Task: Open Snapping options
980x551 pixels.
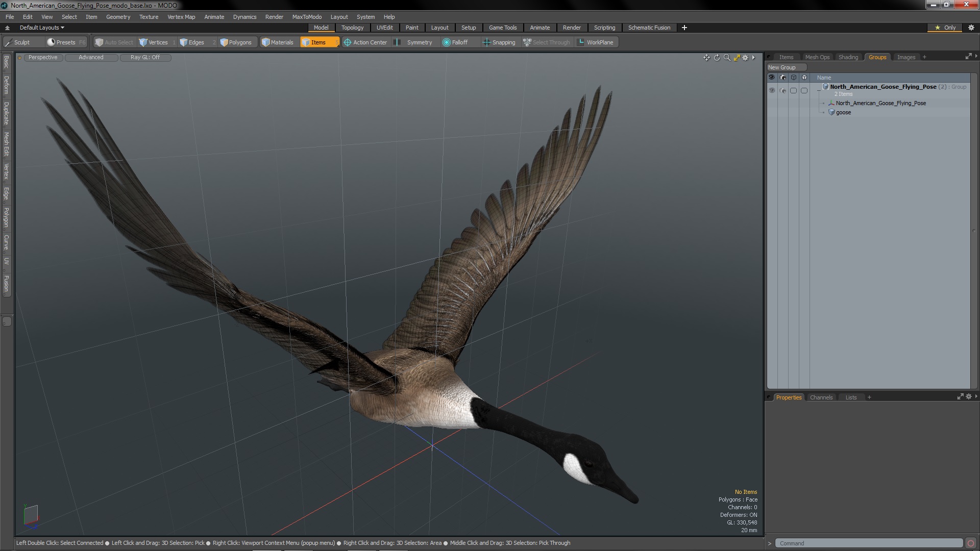Action: click(499, 42)
